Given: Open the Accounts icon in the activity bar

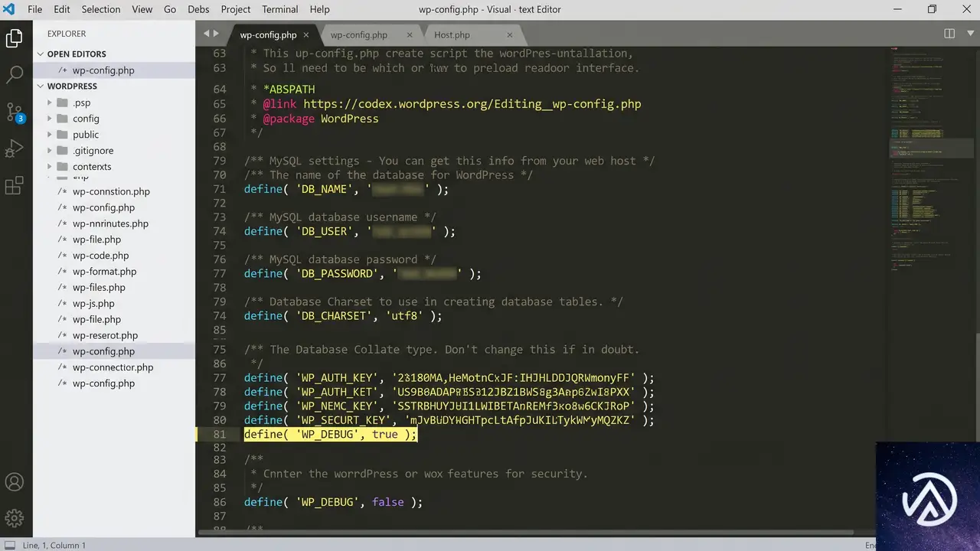Looking at the screenshot, I should pos(14,482).
